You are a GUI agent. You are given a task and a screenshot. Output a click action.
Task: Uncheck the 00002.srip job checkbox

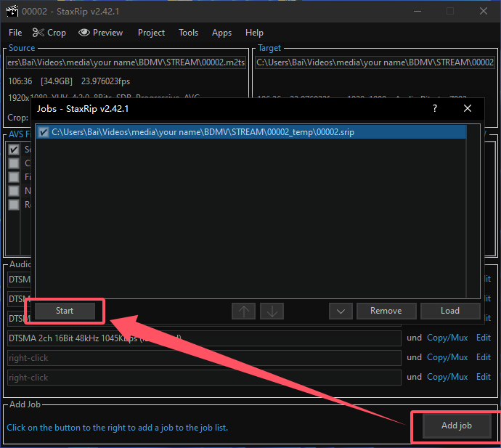[44, 132]
